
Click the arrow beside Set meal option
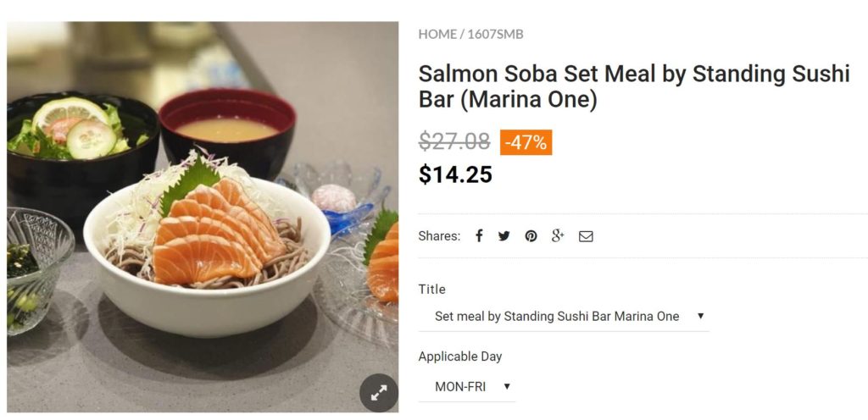point(700,316)
